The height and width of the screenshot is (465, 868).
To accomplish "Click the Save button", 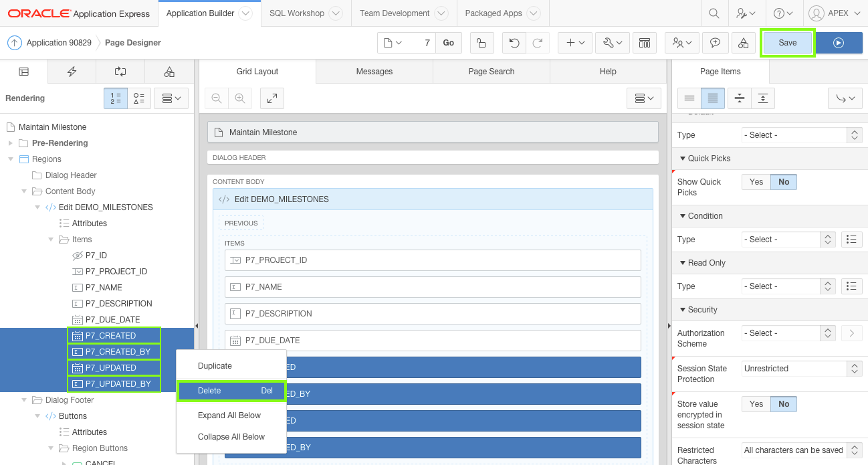I will (x=788, y=43).
